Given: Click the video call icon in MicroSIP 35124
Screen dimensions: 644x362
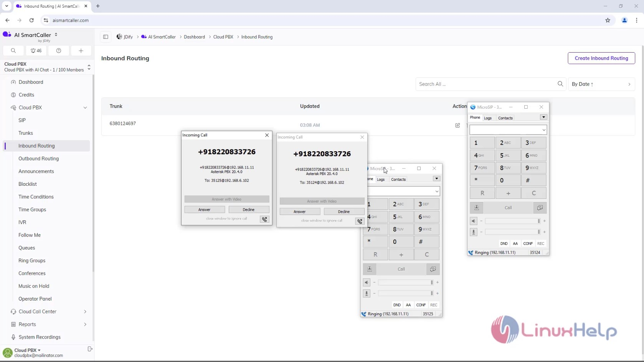Looking at the screenshot, I should click(476, 208).
